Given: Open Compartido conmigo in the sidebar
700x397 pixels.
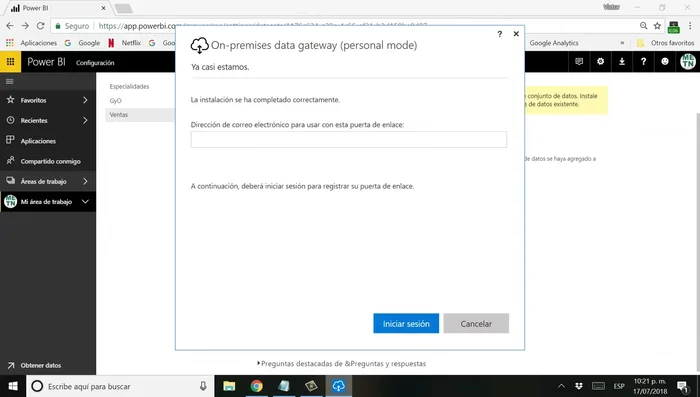Looking at the screenshot, I should 50,161.
